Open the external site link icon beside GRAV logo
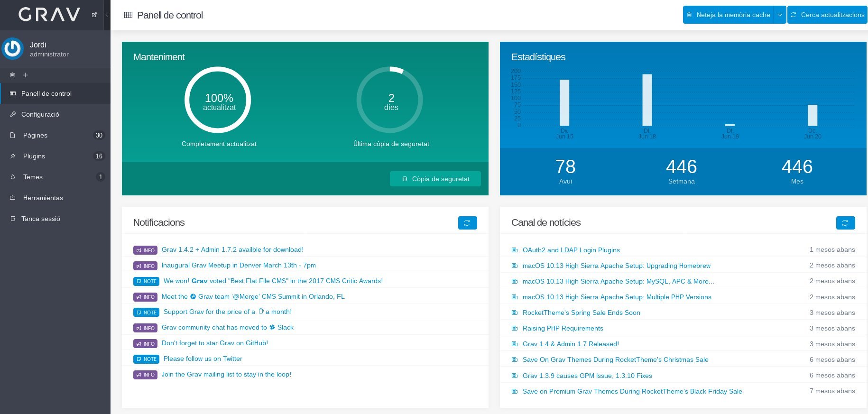Screen dimensions: 868x414 pyautogui.click(x=94, y=15)
